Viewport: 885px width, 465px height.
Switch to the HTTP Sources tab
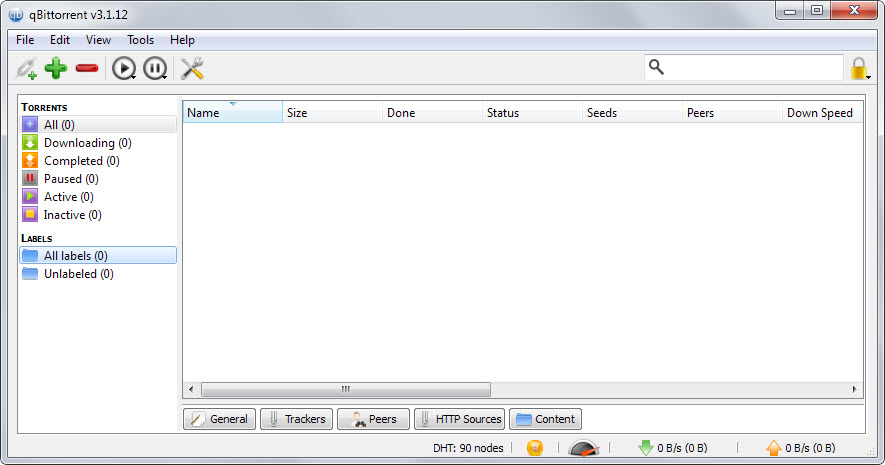459,419
